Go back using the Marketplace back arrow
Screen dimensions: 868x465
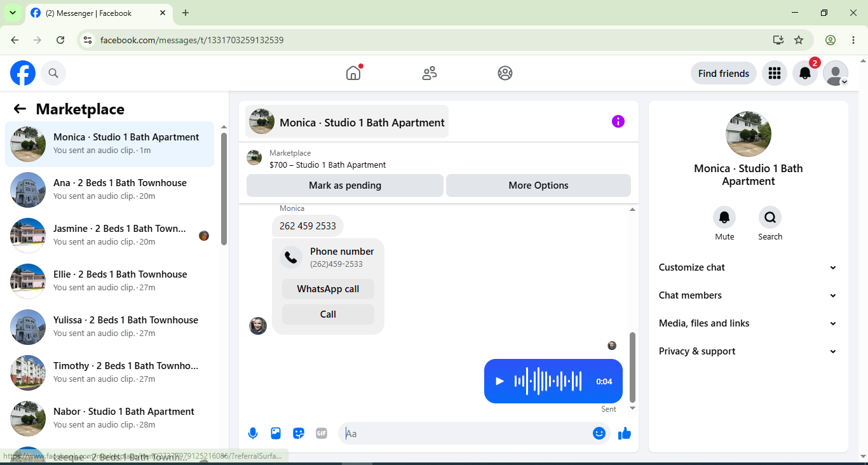pyautogui.click(x=20, y=109)
